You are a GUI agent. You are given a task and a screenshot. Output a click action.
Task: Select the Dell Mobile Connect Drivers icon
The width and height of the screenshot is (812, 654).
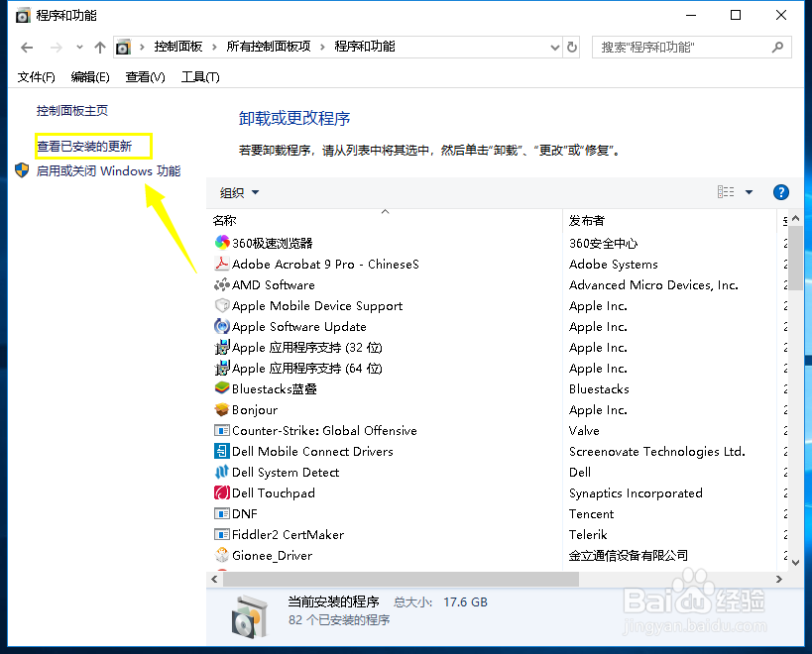coord(222,451)
